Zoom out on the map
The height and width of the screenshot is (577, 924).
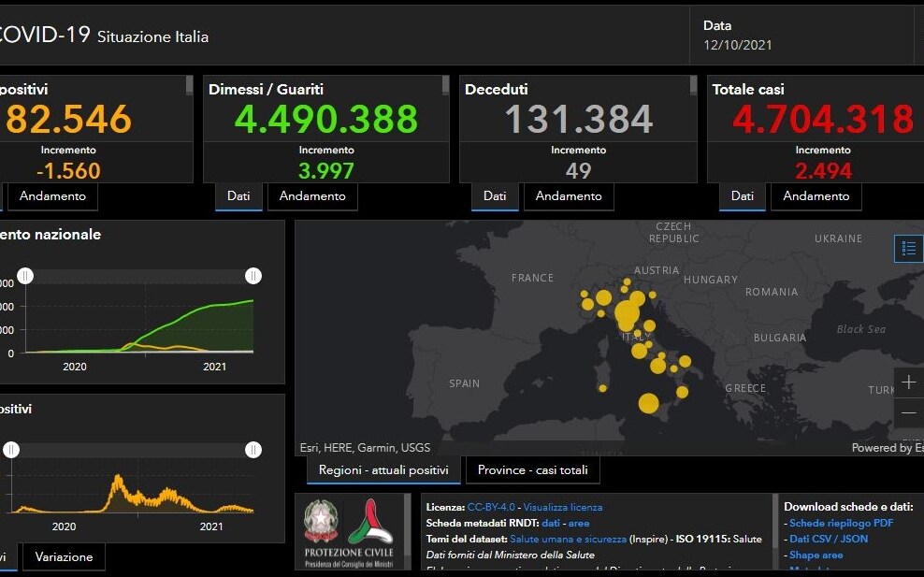pyautogui.click(x=908, y=412)
